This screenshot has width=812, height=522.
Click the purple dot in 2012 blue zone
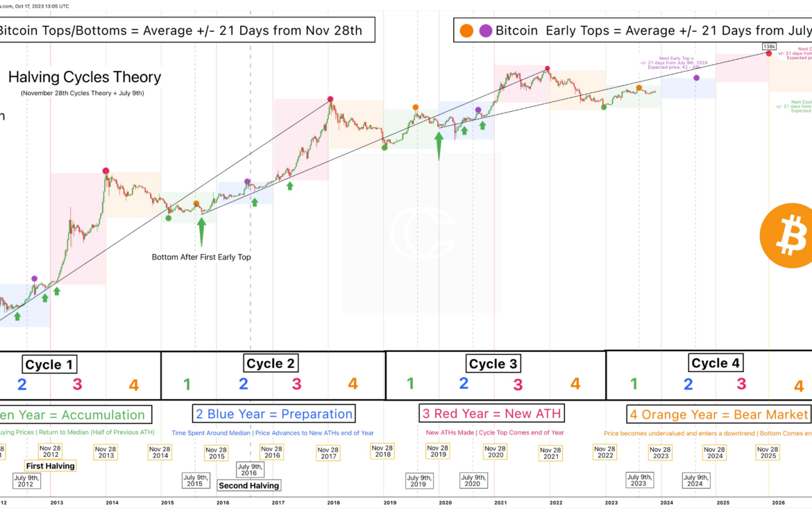pyautogui.click(x=34, y=278)
